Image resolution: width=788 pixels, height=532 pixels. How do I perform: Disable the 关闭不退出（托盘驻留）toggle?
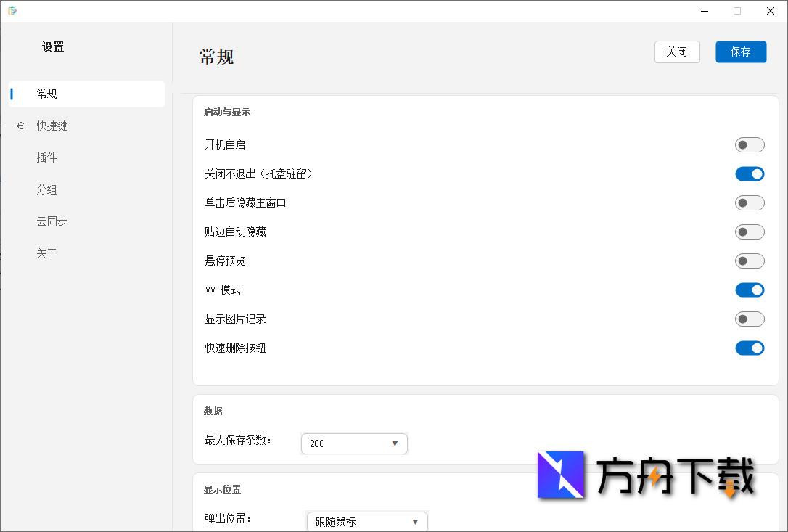[750, 173]
